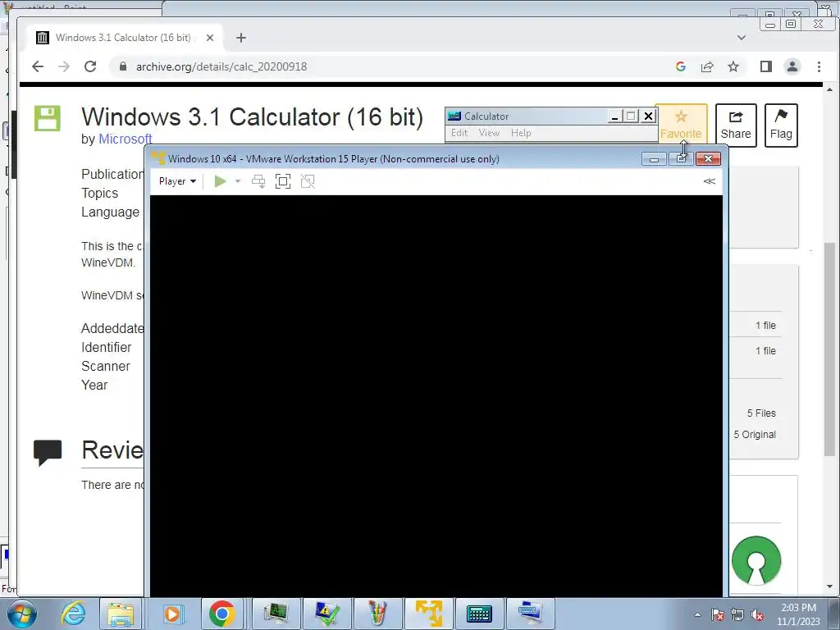This screenshot has width=840, height=630.
Task: Show hidden tray icons arrow
Action: coord(697,614)
